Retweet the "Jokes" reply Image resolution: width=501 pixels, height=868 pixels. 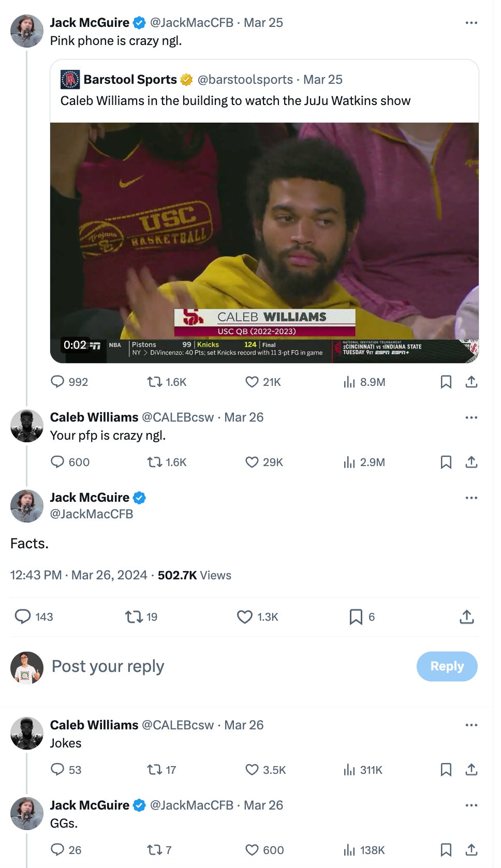click(x=155, y=770)
